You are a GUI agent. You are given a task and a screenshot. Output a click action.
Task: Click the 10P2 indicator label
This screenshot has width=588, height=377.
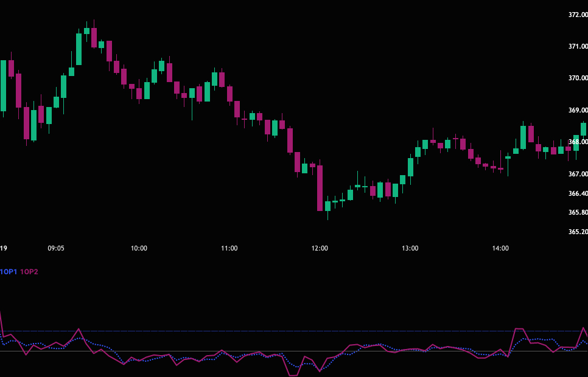coord(29,272)
